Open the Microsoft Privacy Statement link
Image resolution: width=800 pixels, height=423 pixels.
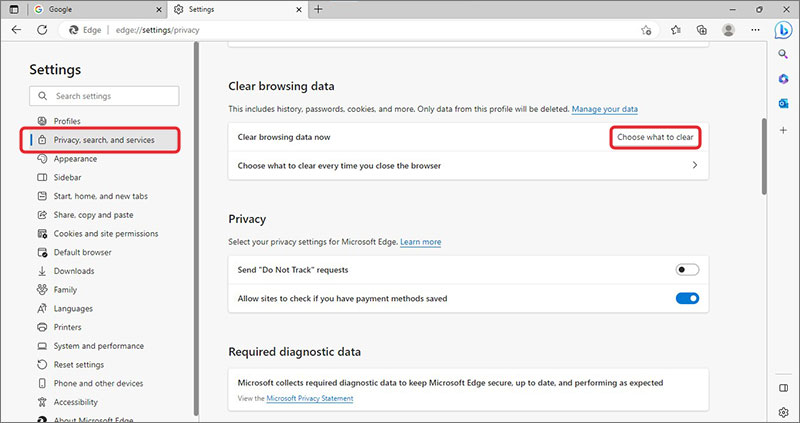pos(310,399)
